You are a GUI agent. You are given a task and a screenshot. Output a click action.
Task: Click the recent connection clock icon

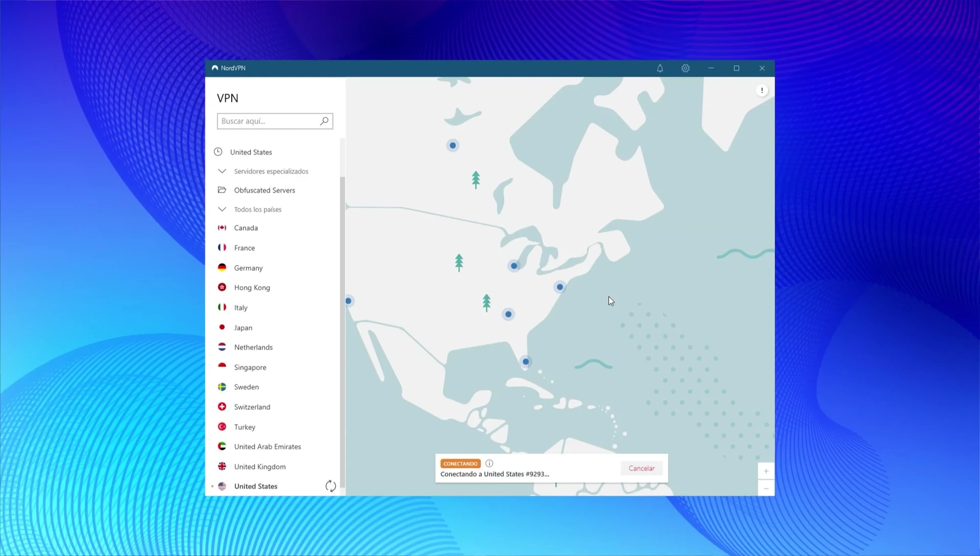tap(218, 151)
